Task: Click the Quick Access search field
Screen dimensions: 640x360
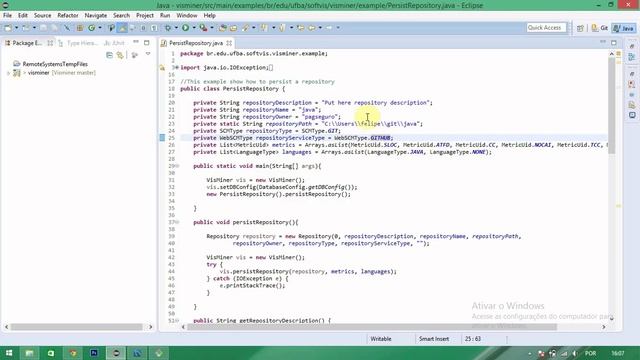Action: click(x=546, y=28)
